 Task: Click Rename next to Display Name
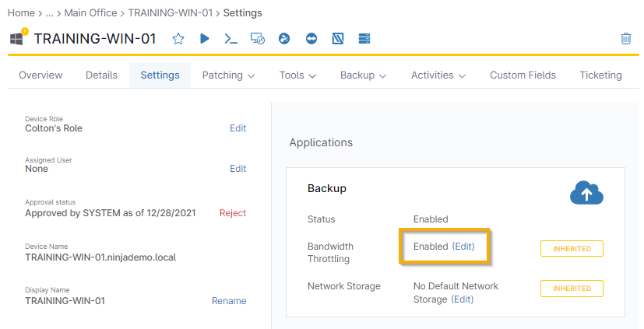[x=229, y=301]
